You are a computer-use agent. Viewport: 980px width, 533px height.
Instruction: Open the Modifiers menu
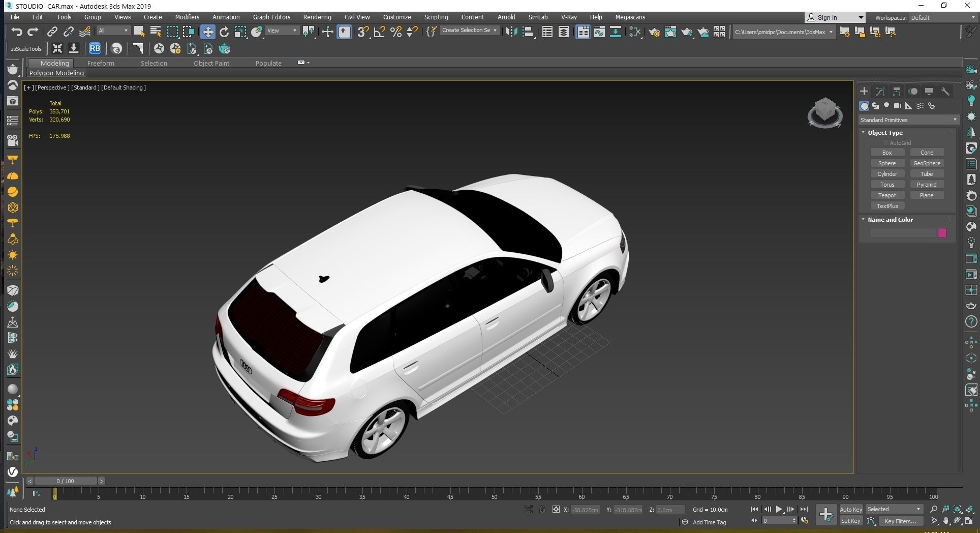coord(187,17)
